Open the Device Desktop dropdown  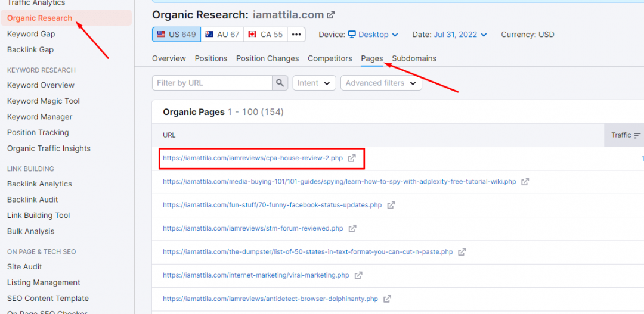[373, 35]
